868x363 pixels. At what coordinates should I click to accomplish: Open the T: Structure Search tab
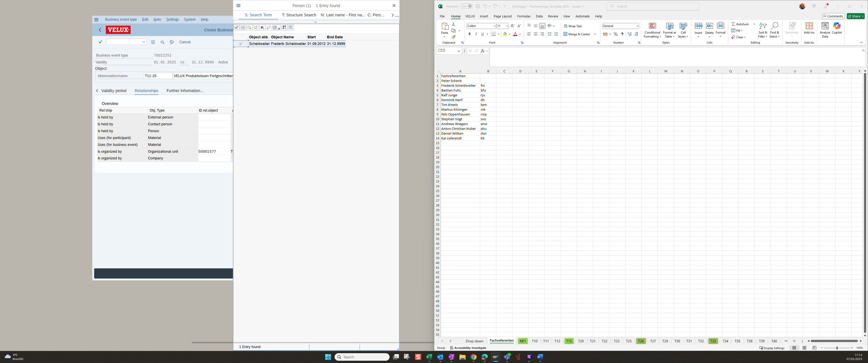pyautogui.click(x=299, y=15)
